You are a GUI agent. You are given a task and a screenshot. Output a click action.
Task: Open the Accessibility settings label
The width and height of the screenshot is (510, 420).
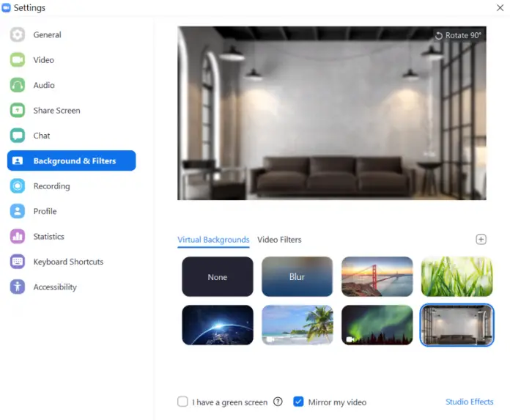coord(55,287)
